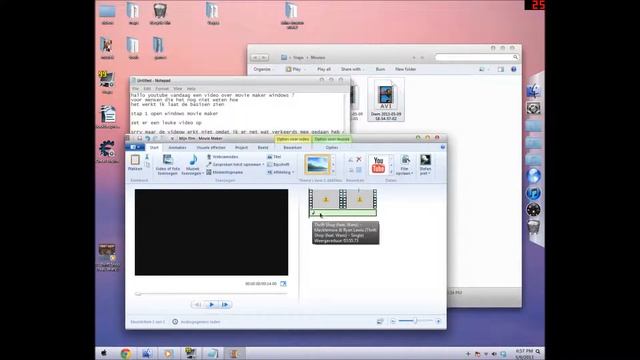Viewport: 640px width, 360px height.
Task: Click New folder in Explorer toolbar
Action: [x=405, y=69]
